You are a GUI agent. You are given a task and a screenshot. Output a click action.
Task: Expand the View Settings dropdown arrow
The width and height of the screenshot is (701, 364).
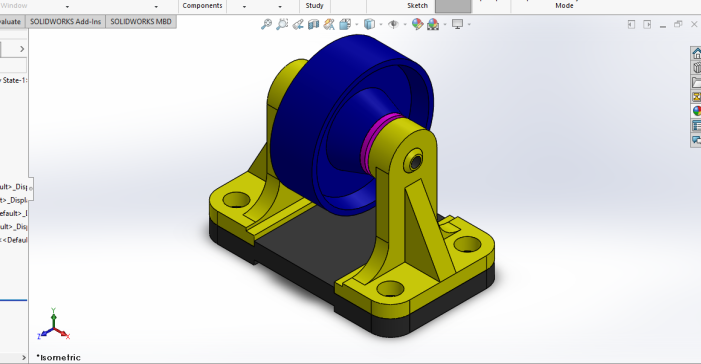tap(469, 25)
